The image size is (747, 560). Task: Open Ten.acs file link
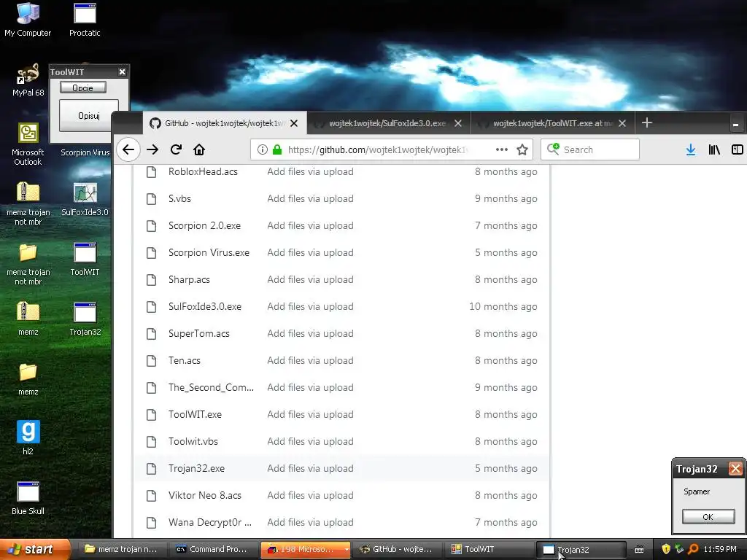point(185,360)
